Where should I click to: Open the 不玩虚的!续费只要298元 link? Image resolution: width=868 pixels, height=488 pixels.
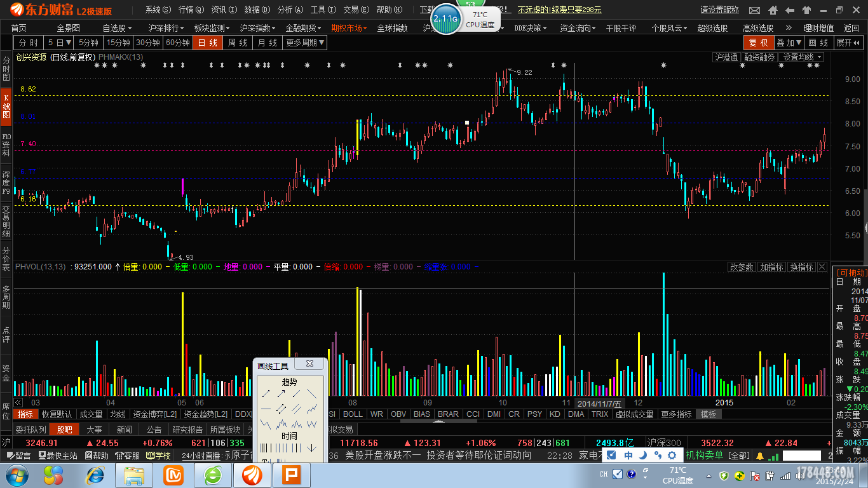click(559, 10)
